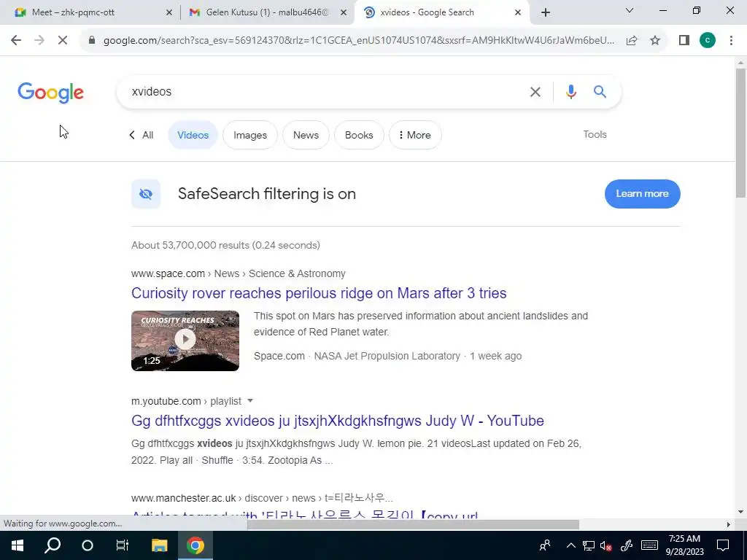747x560 pixels.
Task: Stop page loading with the X button
Action: click(x=63, y=41)
